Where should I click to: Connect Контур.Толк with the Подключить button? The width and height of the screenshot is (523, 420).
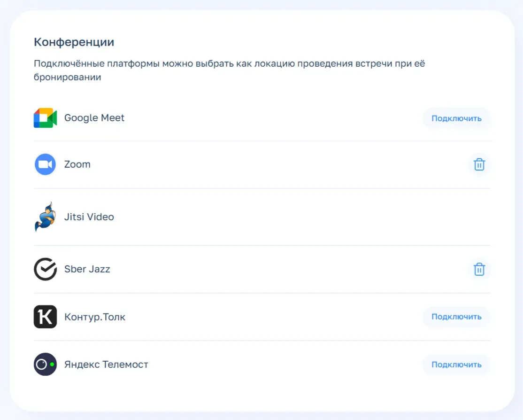(x=456, y=317)
